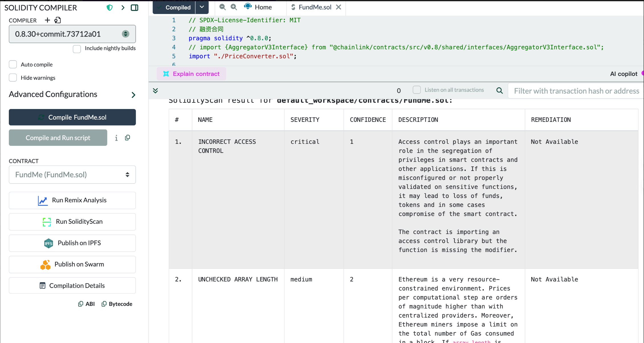This screenshot has width=644, height=343.
Task: Click the SEVERITY column header
Action: (305, 120)
